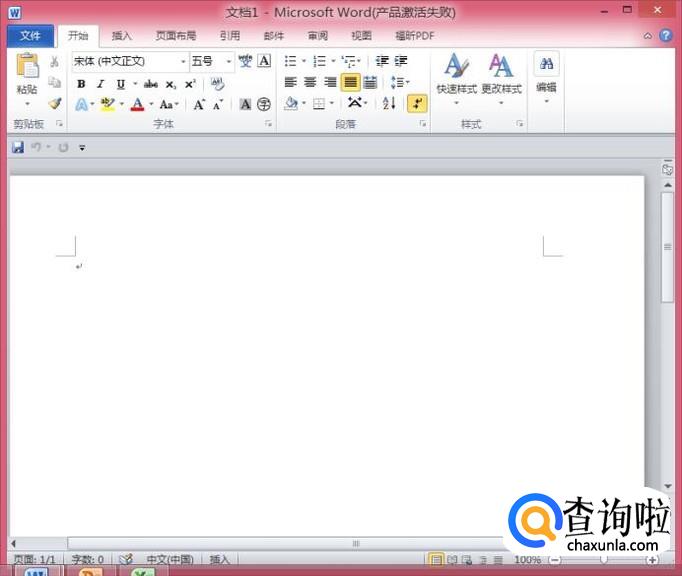Screen dimensions: 682x576
Task: Click the Distributed alignment icon
Action: [370, 82]
